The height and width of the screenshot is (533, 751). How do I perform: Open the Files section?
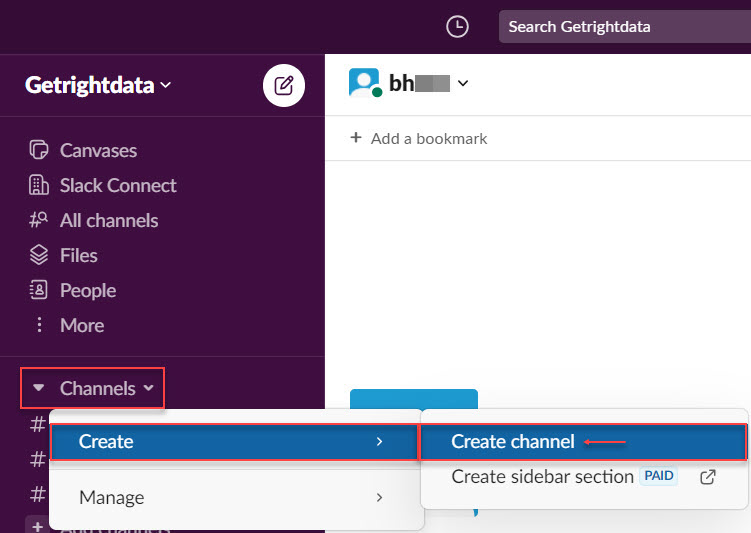(x=79, y=255)
